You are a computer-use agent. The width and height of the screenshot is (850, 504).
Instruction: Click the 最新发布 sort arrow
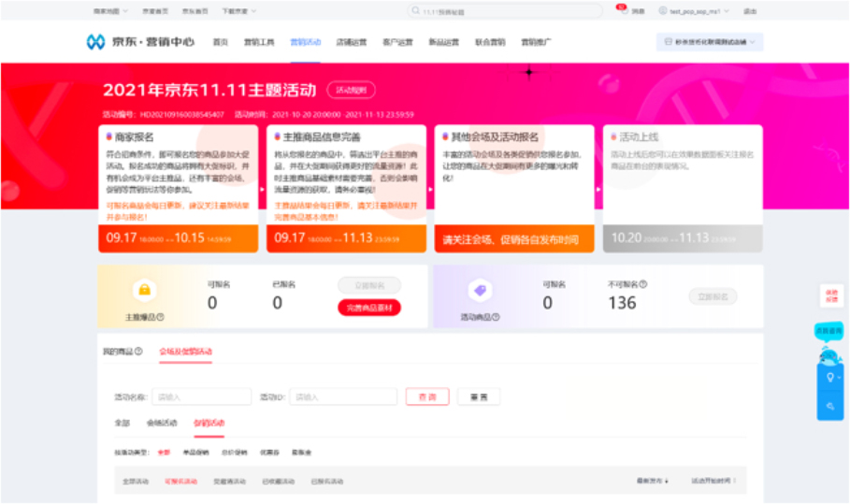[x=666, y=481]
